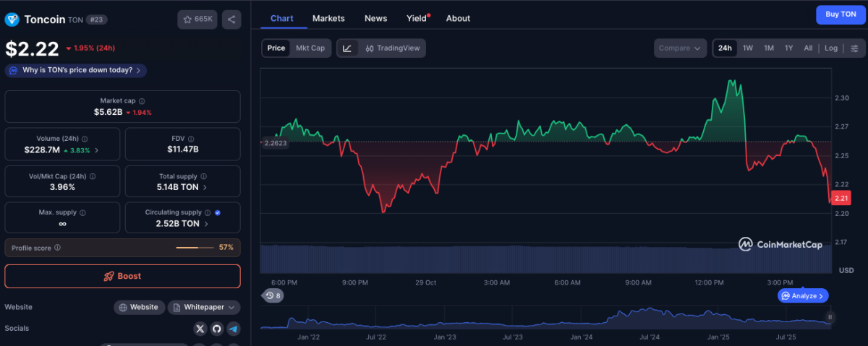
Task: Open the Telegram social link
Action: pyautogui.click(x=233, y=329)
